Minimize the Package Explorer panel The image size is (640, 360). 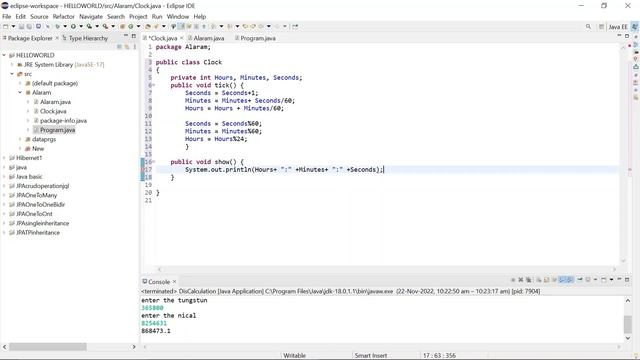click(x=126, y=36)
